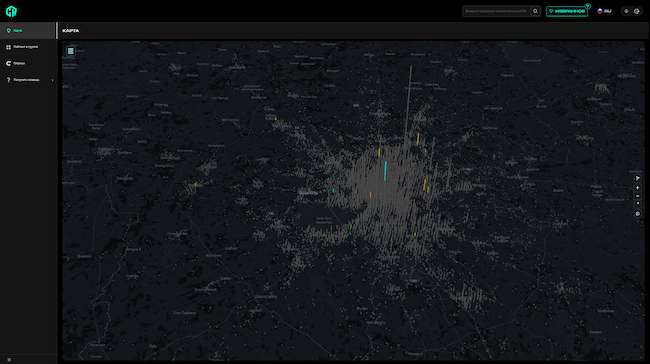Toggle the theme switch in top bar
The width and height of the screenshot is (650, 364).
click(632, 11)
